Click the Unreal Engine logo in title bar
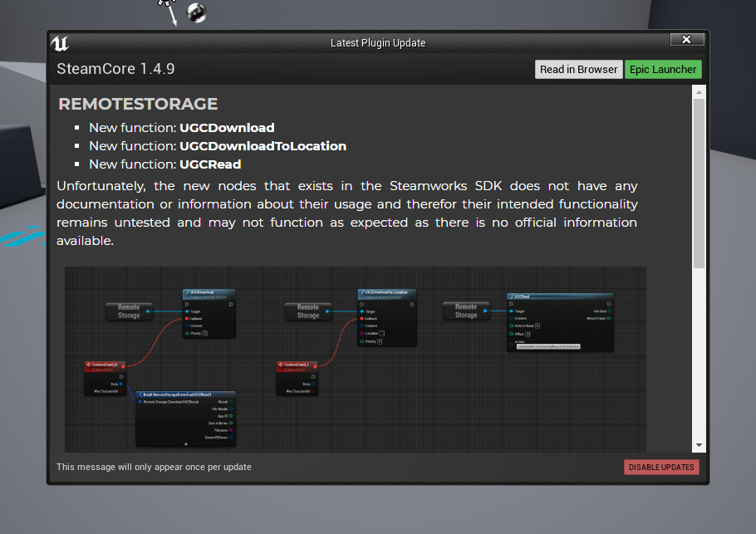Screen dimensions: 756x534 coord(60,43)
